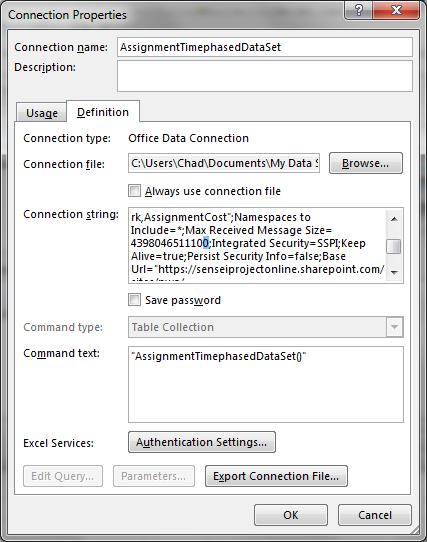Select the Definition tab
Viewport: 427px width, 542px height.
103,112
